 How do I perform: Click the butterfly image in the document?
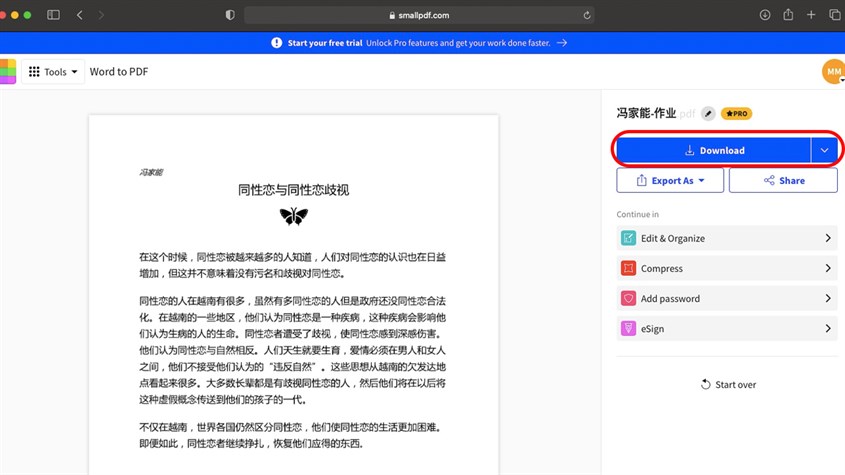(x=294, y=216)
